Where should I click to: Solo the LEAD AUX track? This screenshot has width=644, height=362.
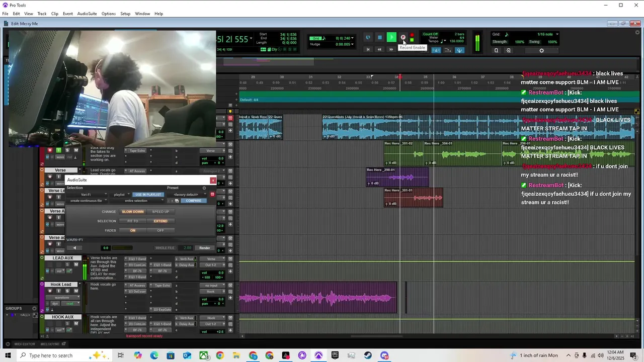[67, 264]
